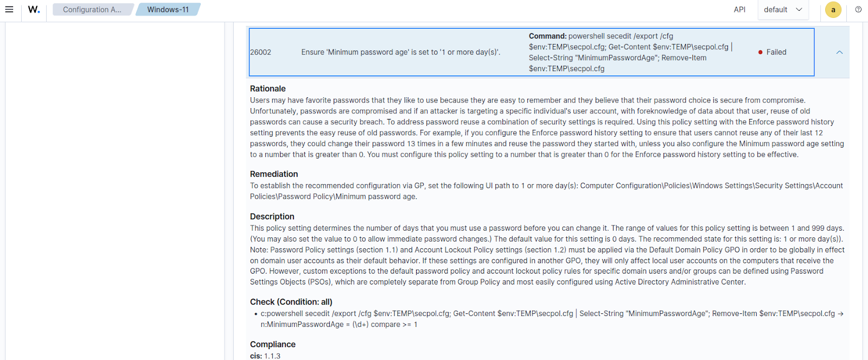Click the red Failed status indicator dot

pos(759,52)
